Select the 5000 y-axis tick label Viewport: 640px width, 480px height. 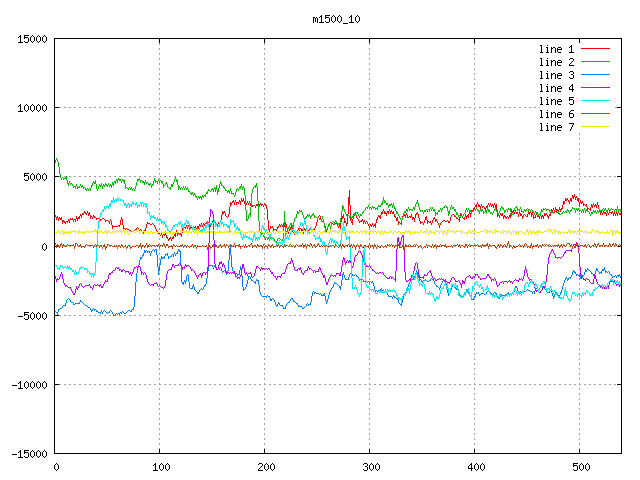coord(35,177)
